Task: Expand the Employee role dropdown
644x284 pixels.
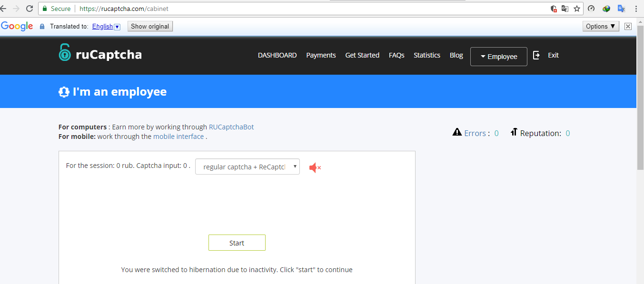Action: coord(498,57)
